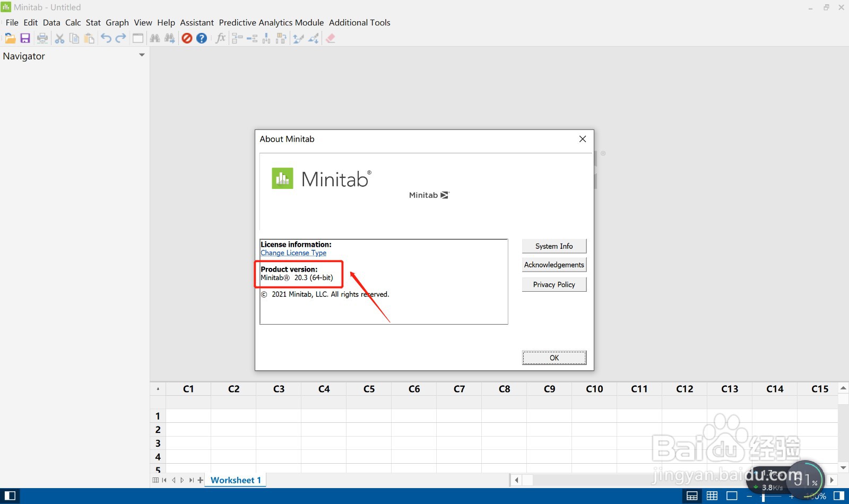
Task: Click the Find Next binoculars icon
Action: (x=170, y=38)
